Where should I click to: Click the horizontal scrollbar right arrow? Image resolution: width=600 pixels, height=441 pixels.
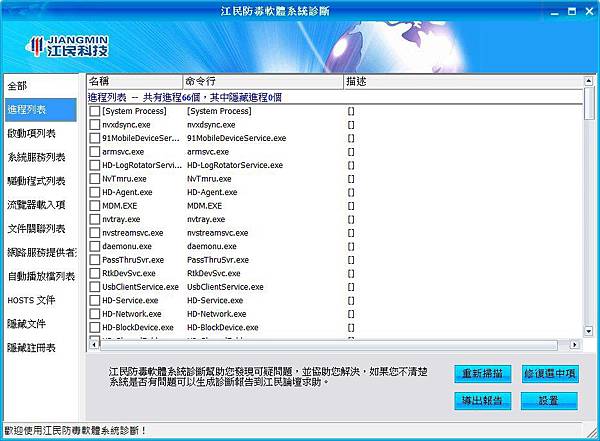tap(574, 345)
